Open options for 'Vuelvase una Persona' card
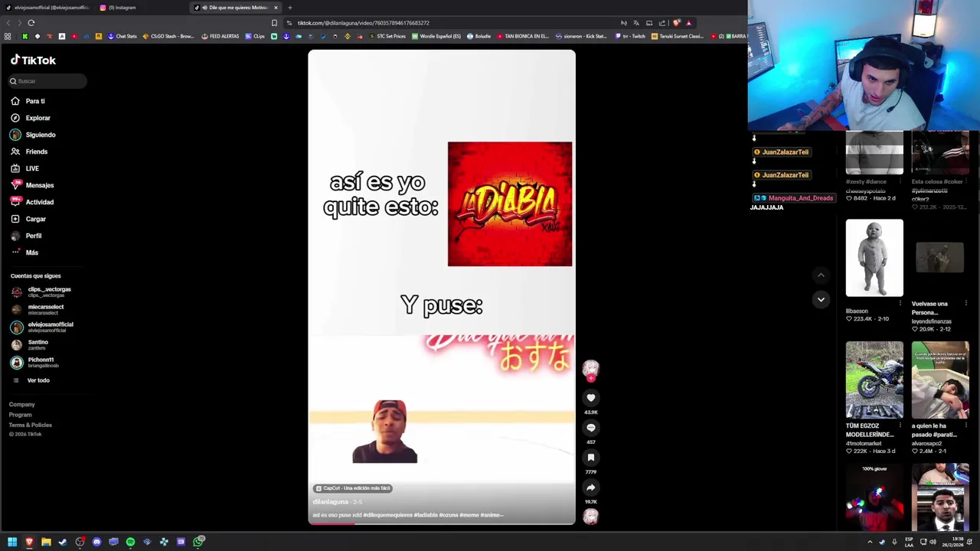The image size is (980, 551). (966, 304)
